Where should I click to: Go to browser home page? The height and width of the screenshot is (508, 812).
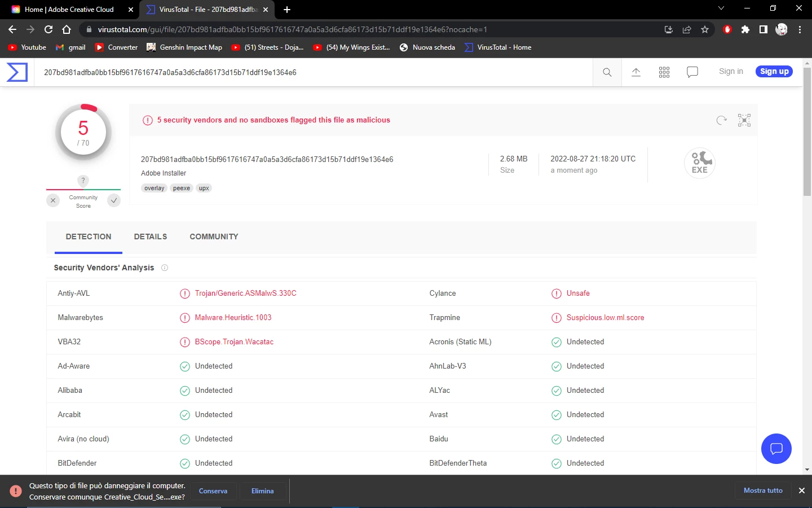(x=67, y=29)
